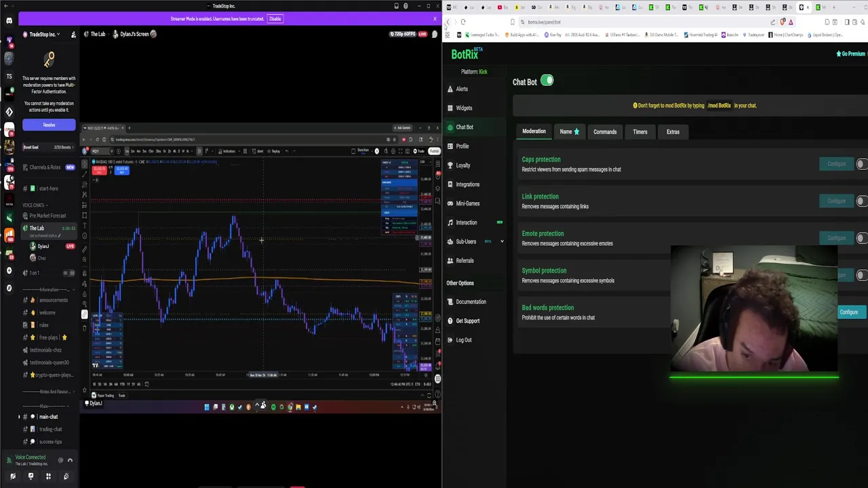Toggle the Chat Bot master switch
Image resolution: width=868 pixels, height=488 pixels.
(x=547, y=81)
